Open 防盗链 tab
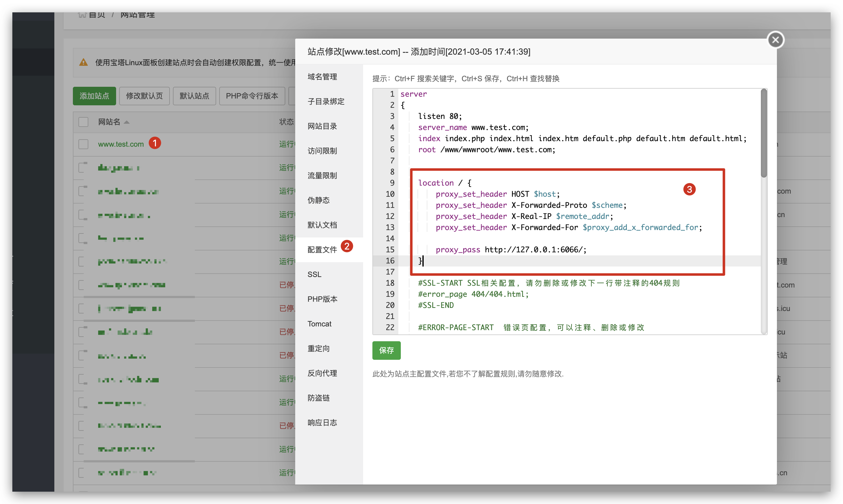 [x=329, y=398]
